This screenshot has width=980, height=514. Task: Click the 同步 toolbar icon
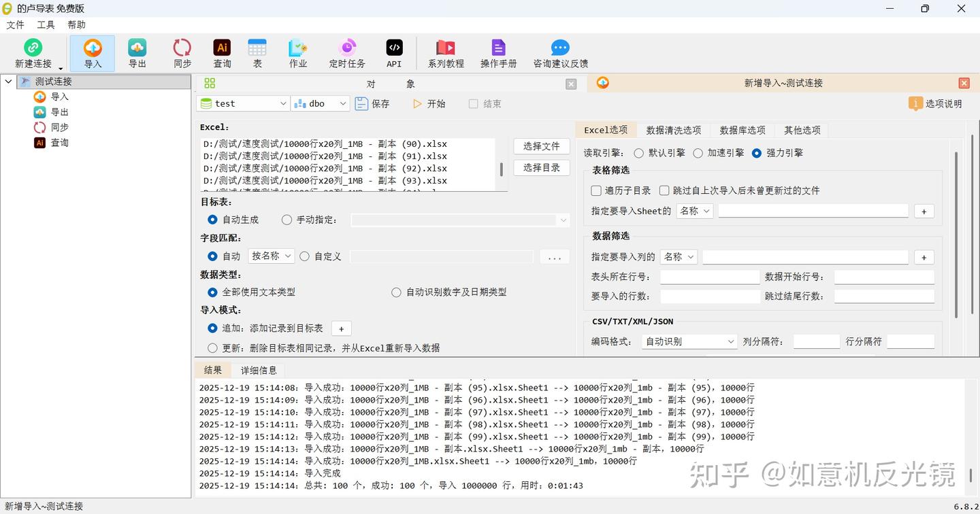182,48
